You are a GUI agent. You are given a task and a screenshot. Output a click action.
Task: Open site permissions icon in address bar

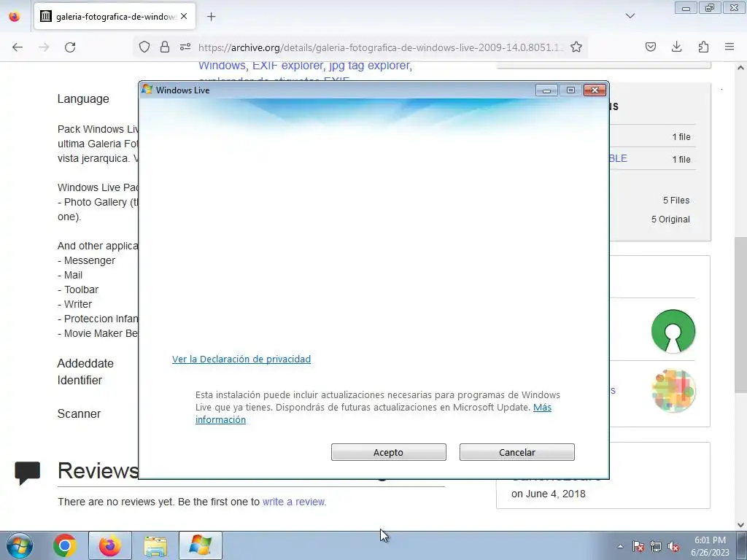pyautogui.click(x=185, y=47)
